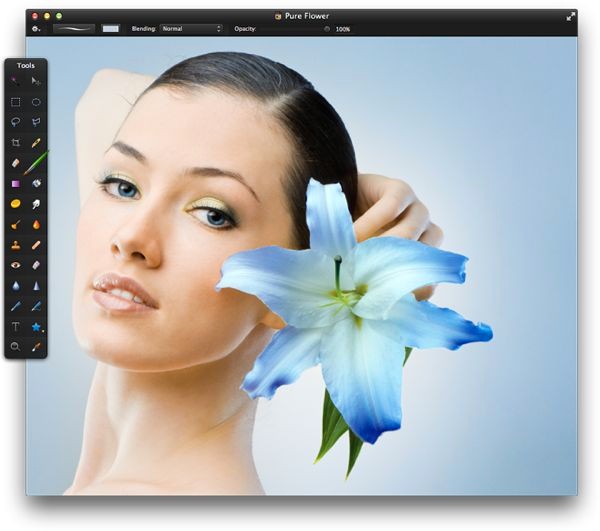Select the Eyedropper tool
This screenshot has width=600, height=531.
pos(36,347)
